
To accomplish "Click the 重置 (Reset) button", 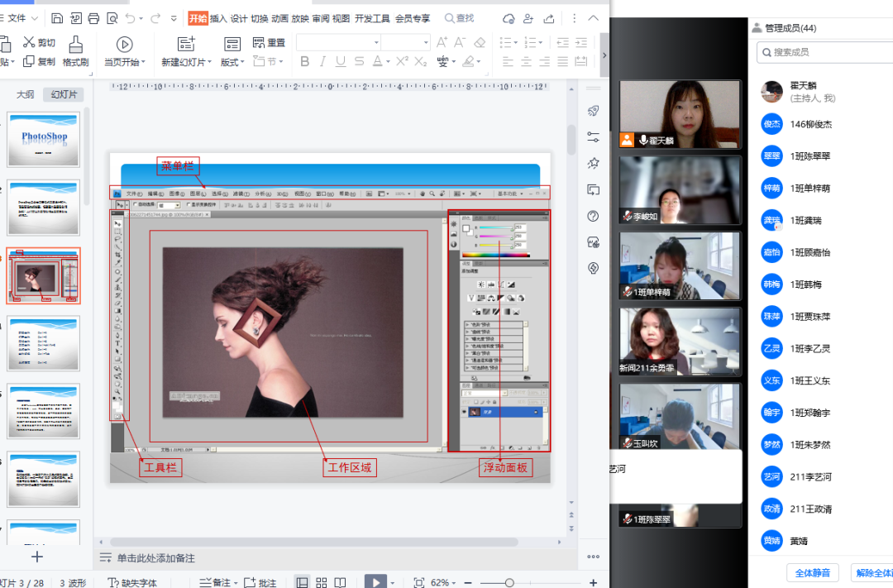I will coord(269,43).
